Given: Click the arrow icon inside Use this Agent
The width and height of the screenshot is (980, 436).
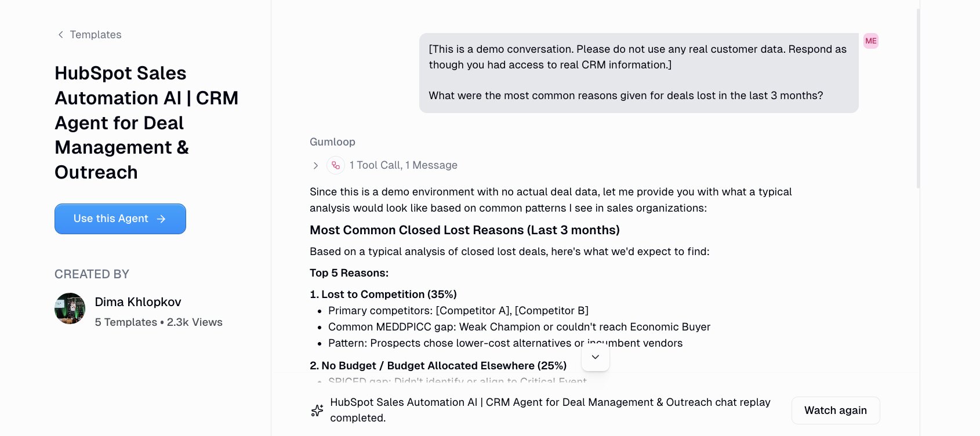Looking at the screenshot, I should (x=161, y=219).
